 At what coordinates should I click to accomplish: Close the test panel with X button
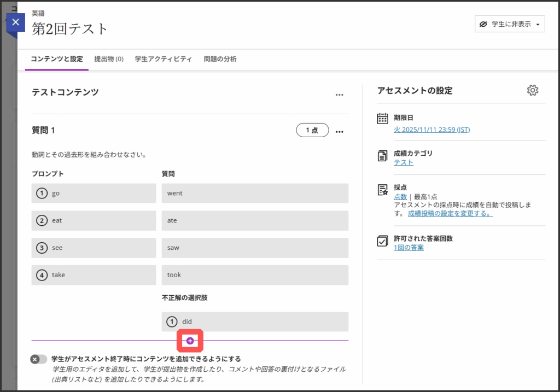click(x=15, y=22)
